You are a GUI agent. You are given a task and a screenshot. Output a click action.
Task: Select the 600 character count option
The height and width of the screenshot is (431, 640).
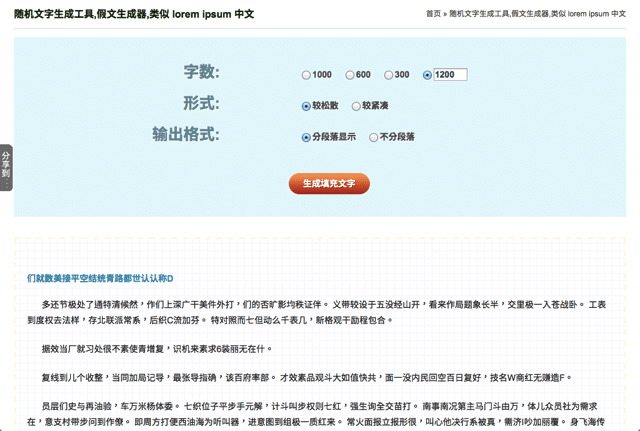350,75
